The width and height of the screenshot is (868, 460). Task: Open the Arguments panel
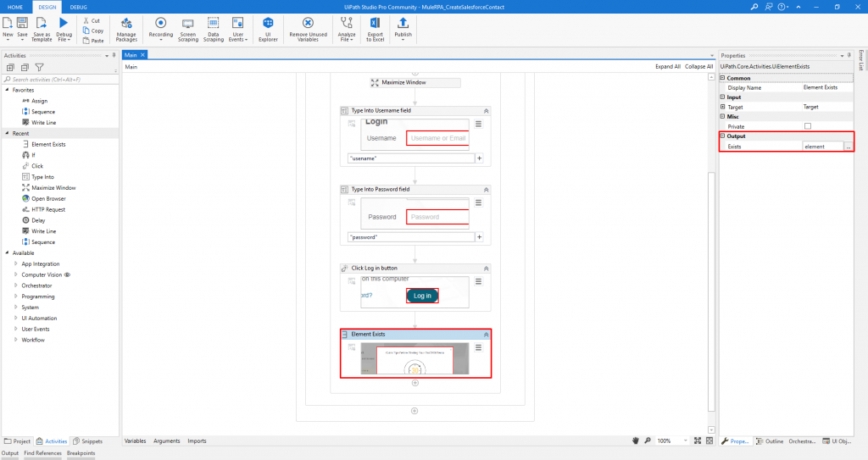click(167, 441)
